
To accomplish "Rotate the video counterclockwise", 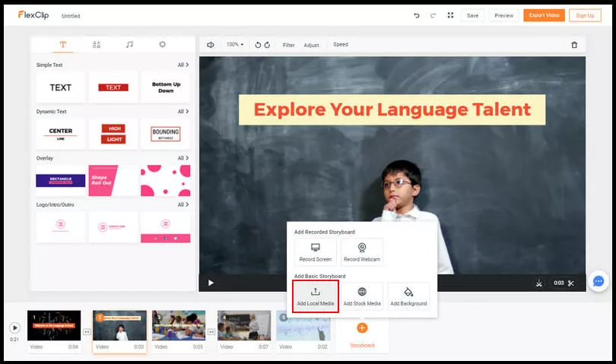I will click(x=258, y=45).
